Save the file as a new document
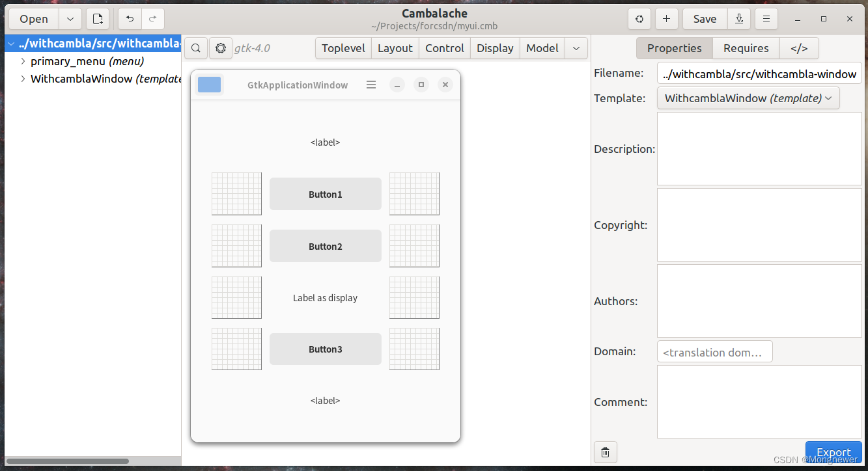 pos(738,19)
